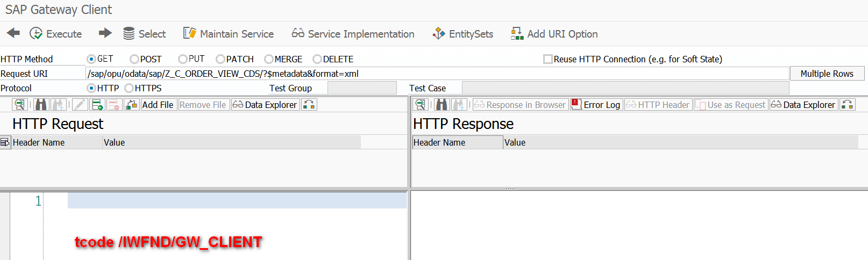Click the delete header row icon
Image resolution: width=868 pixels, height=260 pixels.
pos(114,105)
